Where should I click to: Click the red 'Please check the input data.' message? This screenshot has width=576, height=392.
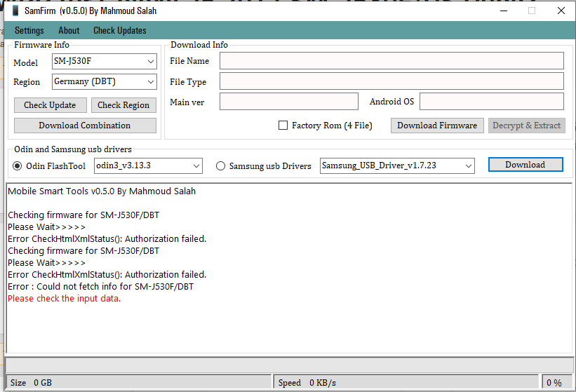tap(65, 299)
